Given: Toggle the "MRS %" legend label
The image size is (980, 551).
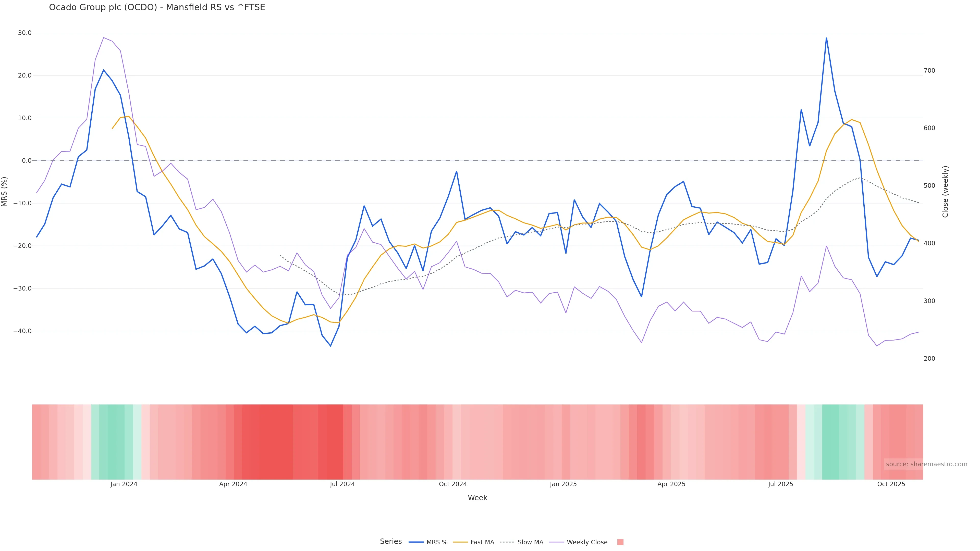Looking at the screenshot, I should coord(437,542).
